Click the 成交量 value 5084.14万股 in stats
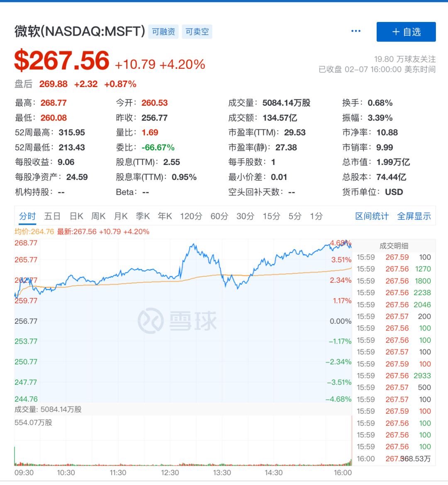This screenshot has height=485, width=448. coord(286,103)
